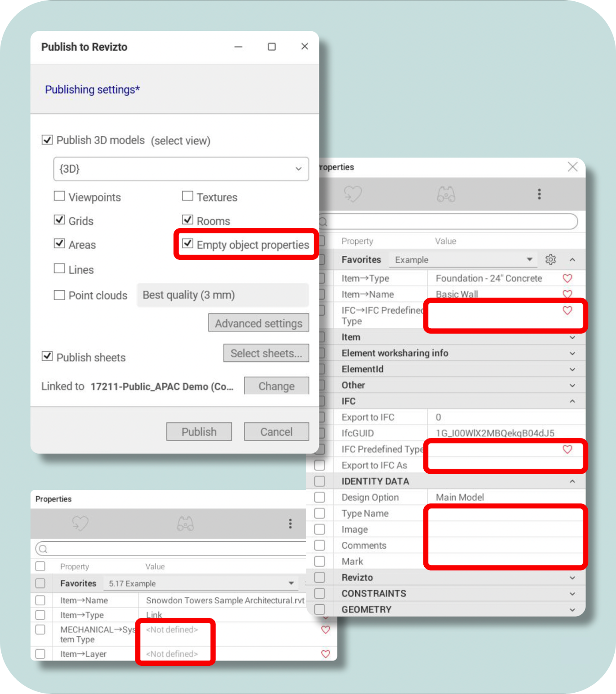This screenshot has height=694, width=616.
Task: Open the three-dot menu in right Properties panel
Action: tap(539, 194)
